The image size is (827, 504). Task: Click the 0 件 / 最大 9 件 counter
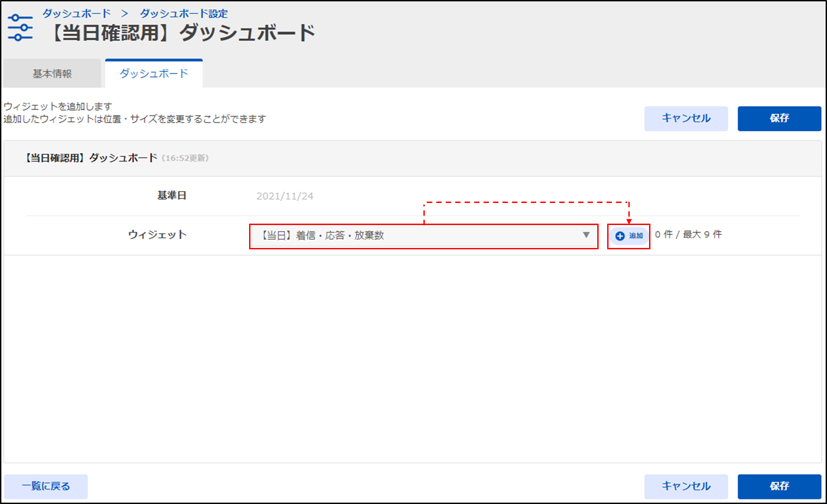688,234
